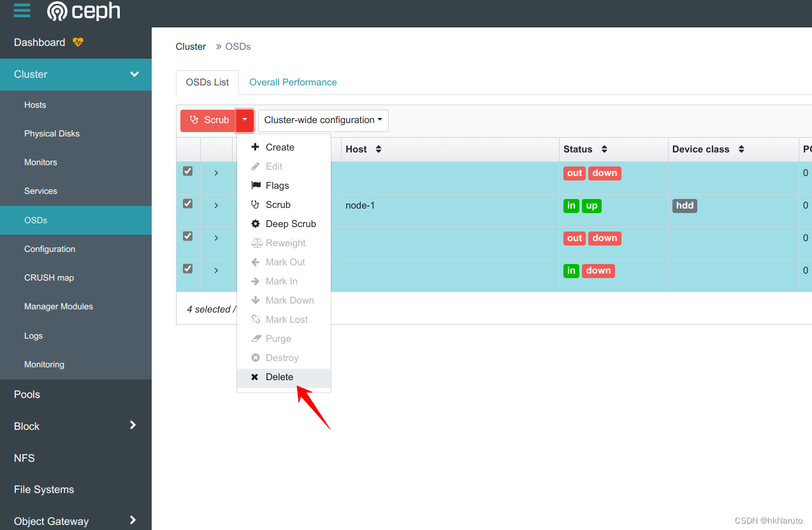Click the pencil icon beside Edit
The height and width of the screenshot is (530, 812).
[256, 166]
